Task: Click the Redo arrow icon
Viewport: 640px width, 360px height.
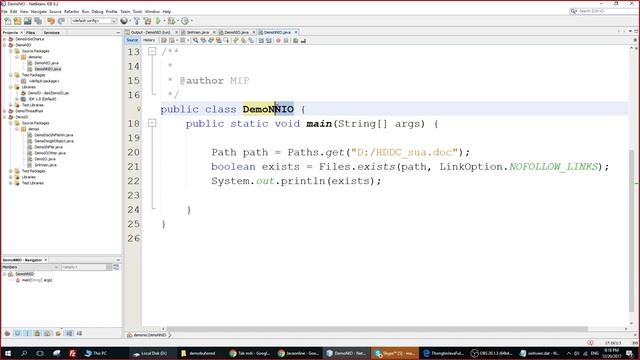Action: [61, 21]
